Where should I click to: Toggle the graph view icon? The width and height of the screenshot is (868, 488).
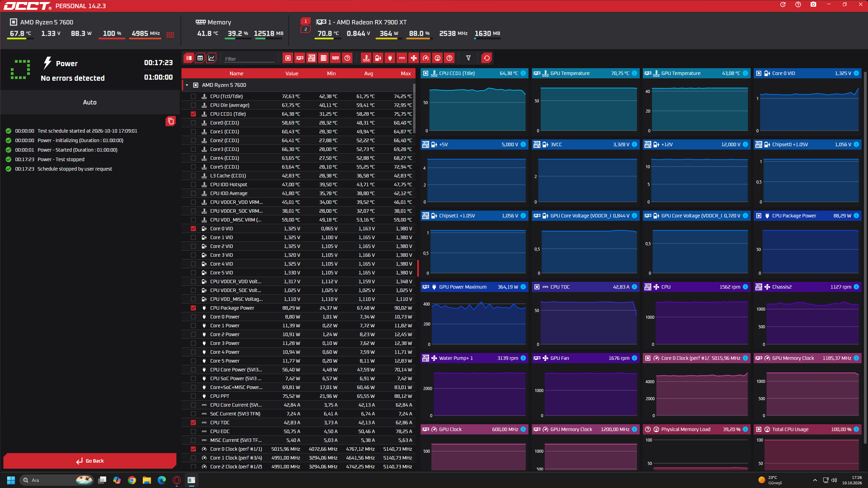click(211, 58)
